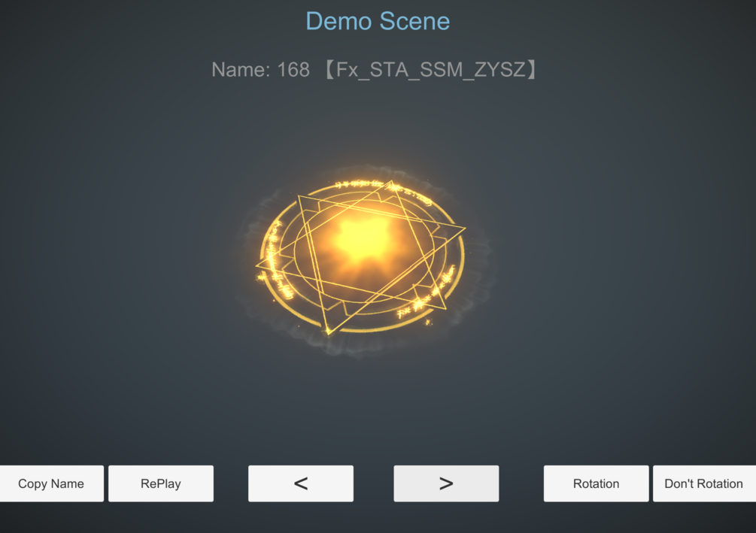Click the Demo Scene title

click(x=378, y=21)
